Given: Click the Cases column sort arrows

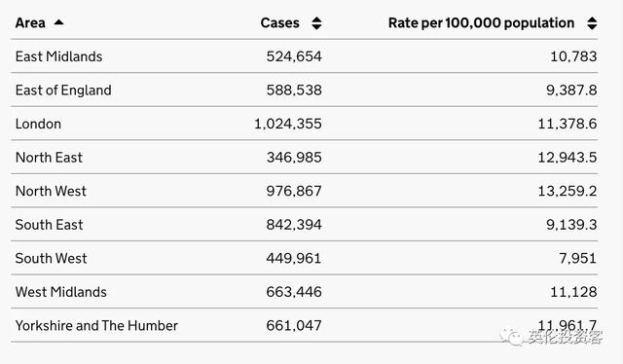Looking at the screenshot, I should point(316,23).
